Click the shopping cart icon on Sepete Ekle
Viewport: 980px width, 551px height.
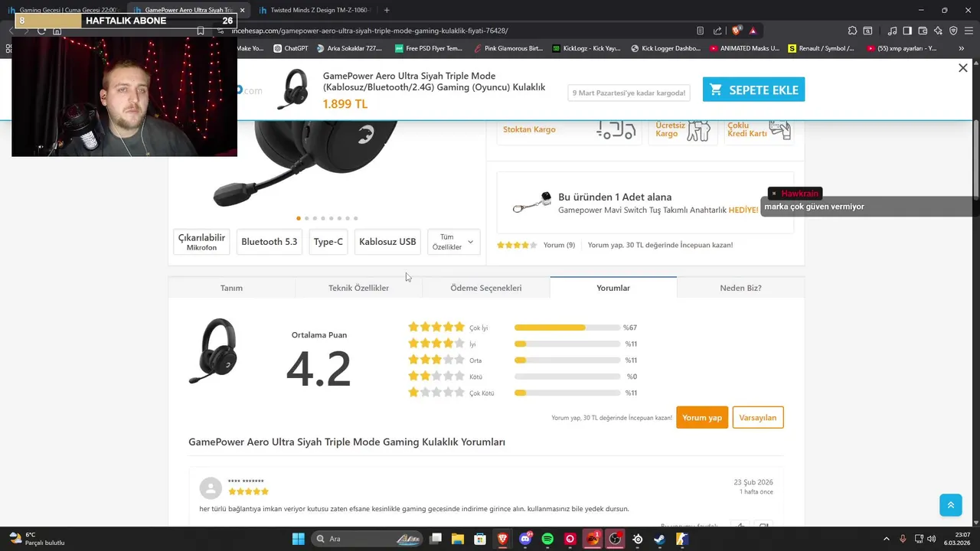tap(716, 90)
